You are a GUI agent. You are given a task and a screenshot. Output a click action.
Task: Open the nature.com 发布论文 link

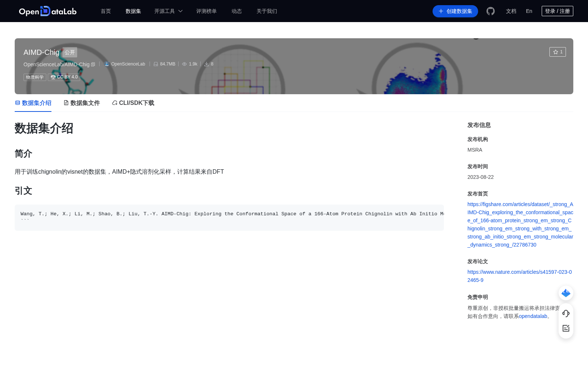(x=520, y=276)
